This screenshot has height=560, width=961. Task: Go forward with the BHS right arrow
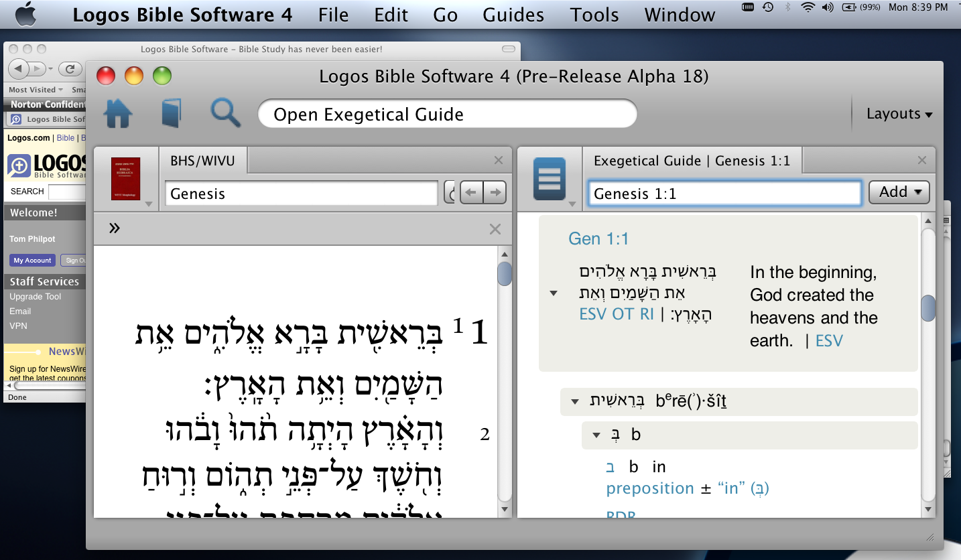[495, 193]
